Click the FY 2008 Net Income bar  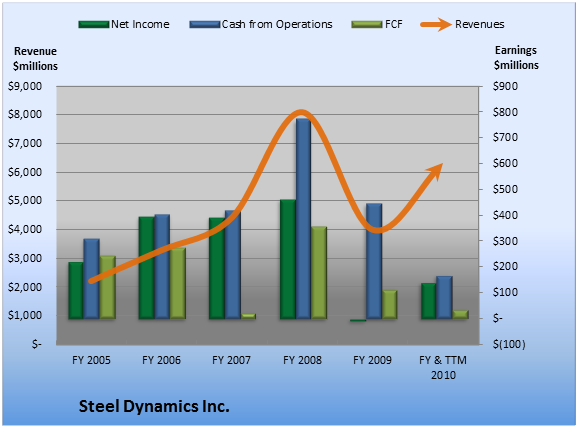tap(288, 259)
